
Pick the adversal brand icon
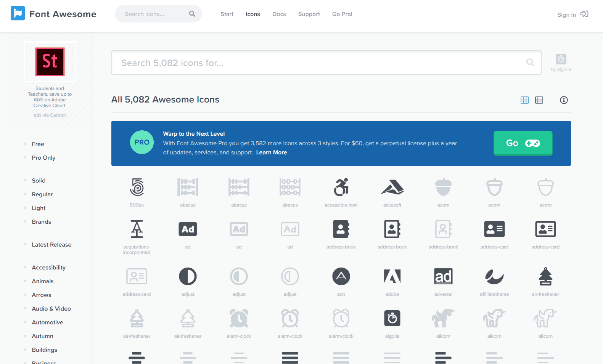pos(443,276)
